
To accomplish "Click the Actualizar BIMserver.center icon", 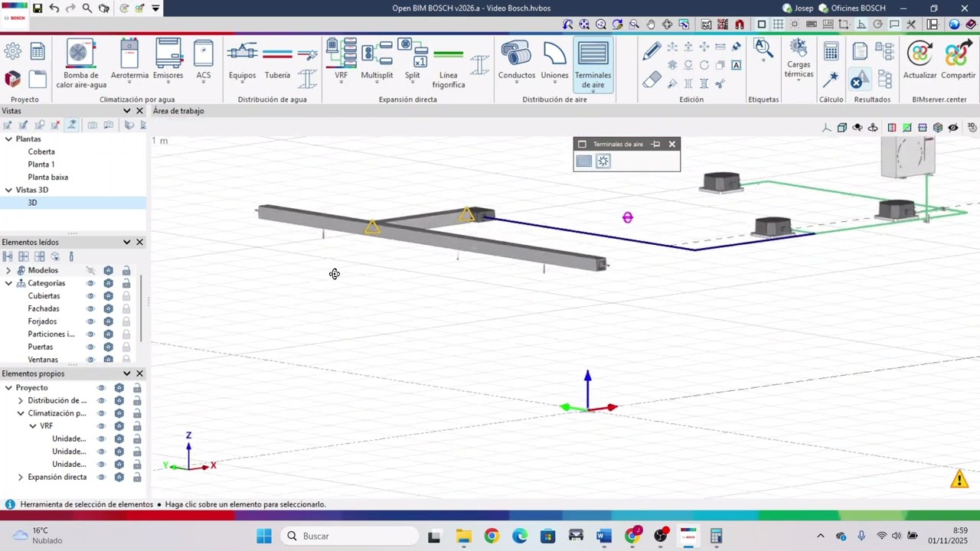I will coord(920,60).
